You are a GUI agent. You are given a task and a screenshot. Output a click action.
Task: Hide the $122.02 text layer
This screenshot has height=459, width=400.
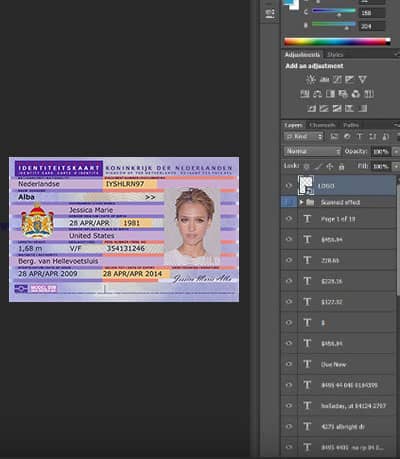click(289, 301)
